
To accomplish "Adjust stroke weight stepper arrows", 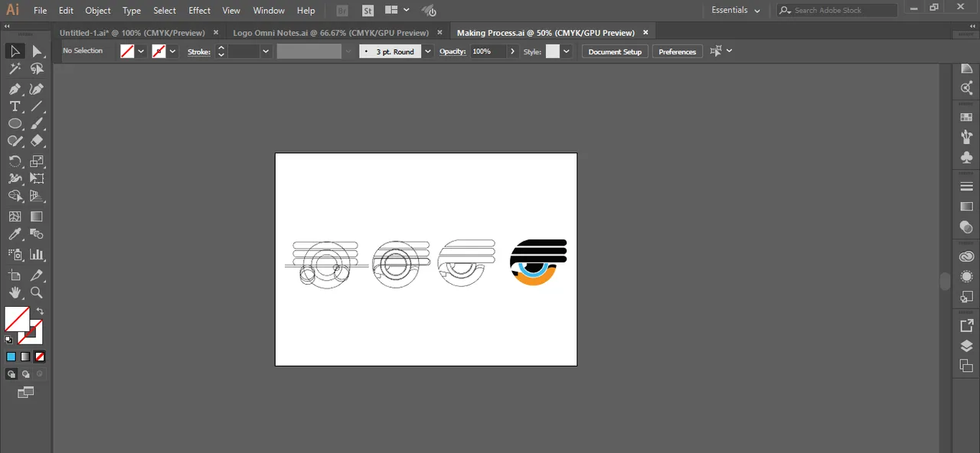I will [221, 51].
